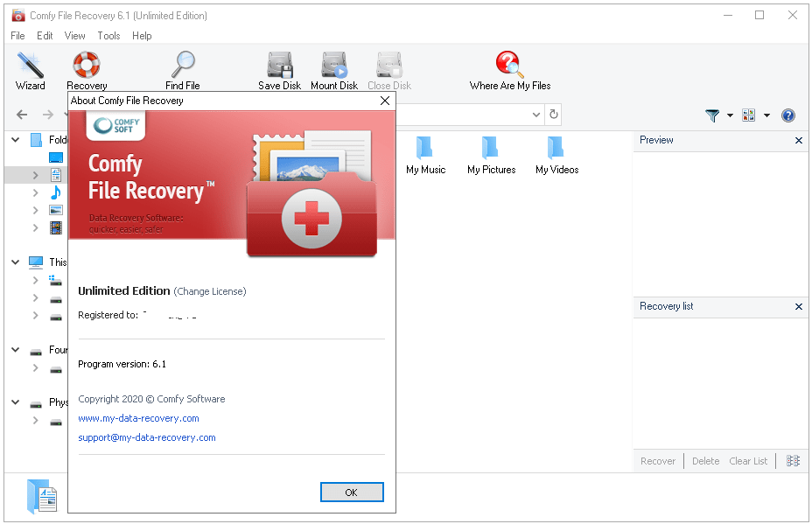
Task: Collapse the Physical disks tree node
Action: [16, 402]
